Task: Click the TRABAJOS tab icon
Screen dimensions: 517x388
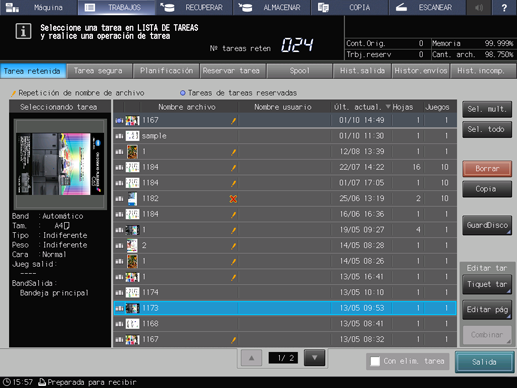Action: 90,7
